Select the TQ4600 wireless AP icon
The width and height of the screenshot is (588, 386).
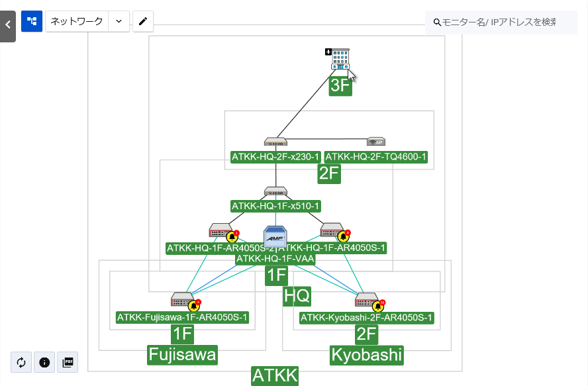pos(376,142)
